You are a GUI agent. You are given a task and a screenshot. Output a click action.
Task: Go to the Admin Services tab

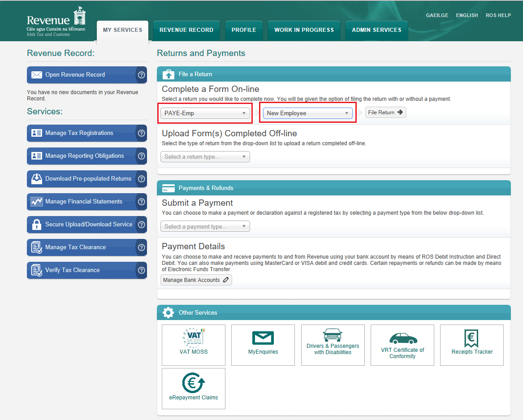(376, 30)
